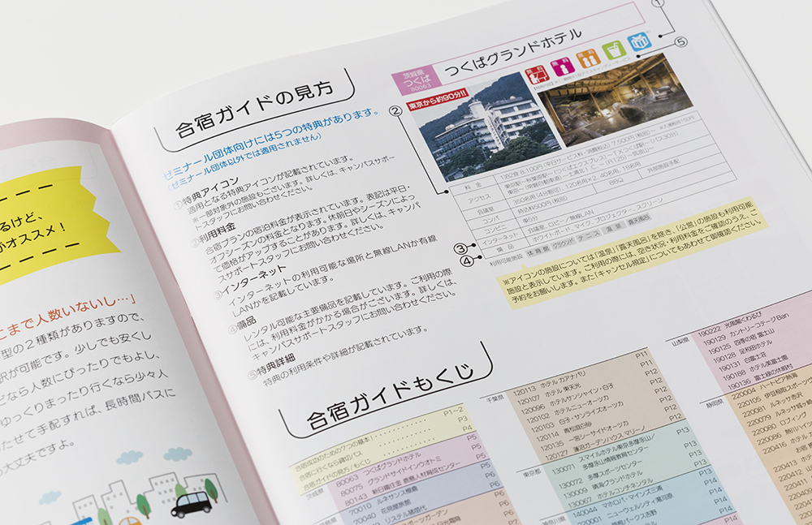Viewport: 812px width, 525px height.
Task: Click index entry 120096 ホテルサンシャイン・白子
Action: tap(567, 397)
